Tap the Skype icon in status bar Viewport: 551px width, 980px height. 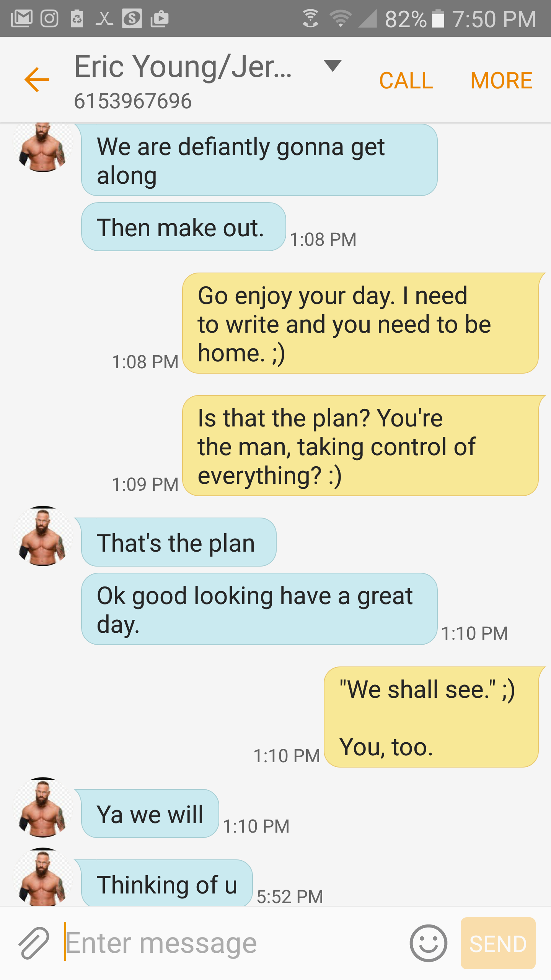tap(132, 18)
